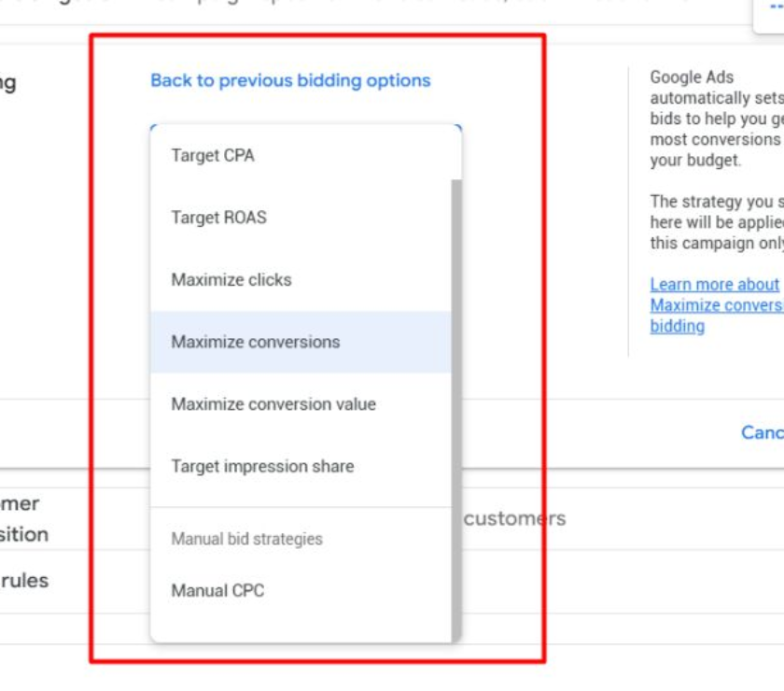Select Maximize clicks strategy
This screenshot has height=691, width=784.
point(301,280)
